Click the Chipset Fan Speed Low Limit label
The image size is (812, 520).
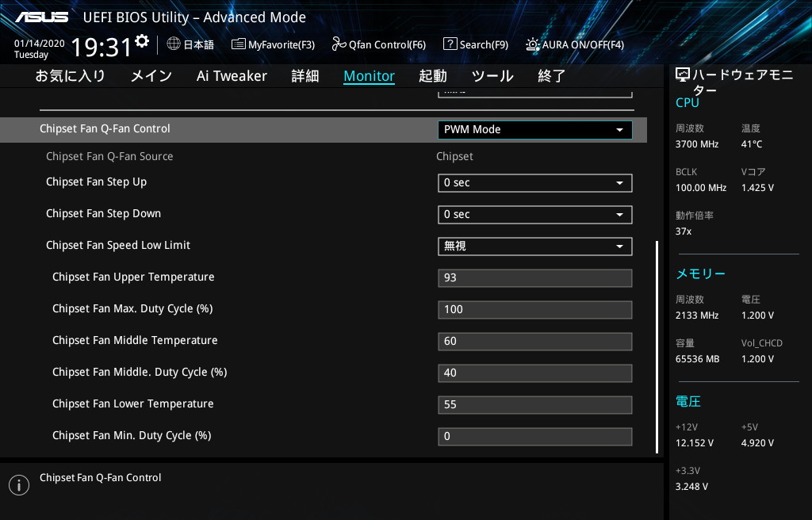(x=118, y=245)
